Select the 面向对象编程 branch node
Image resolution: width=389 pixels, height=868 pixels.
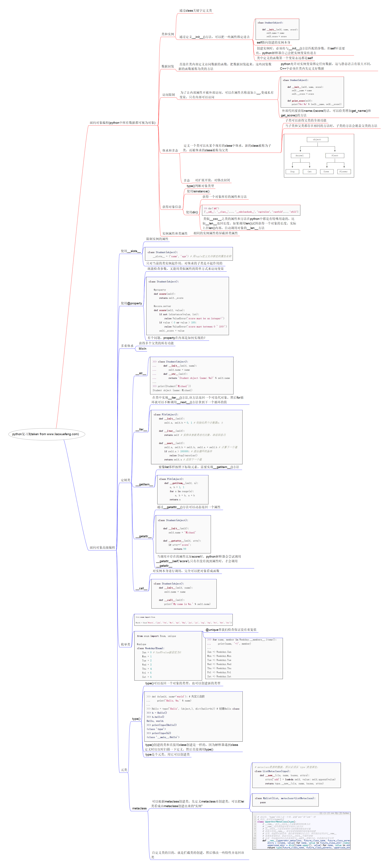(122, 123)
